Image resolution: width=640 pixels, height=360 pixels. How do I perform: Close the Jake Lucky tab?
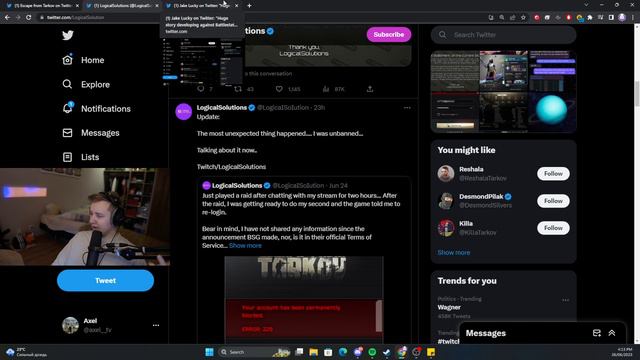point(236,6)
